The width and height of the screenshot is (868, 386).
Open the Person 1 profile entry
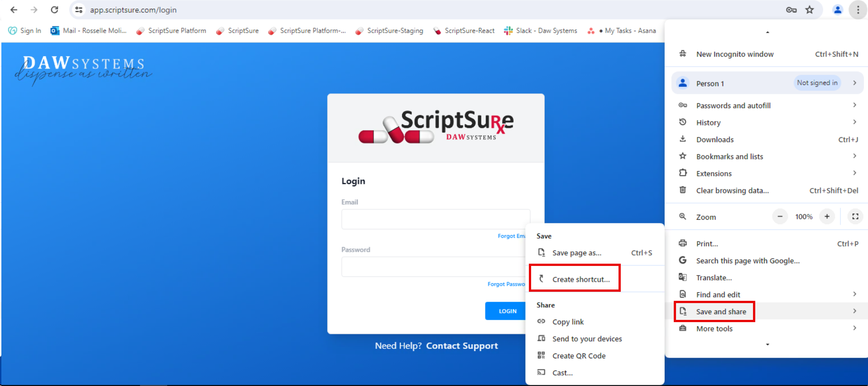click(767, 83)
